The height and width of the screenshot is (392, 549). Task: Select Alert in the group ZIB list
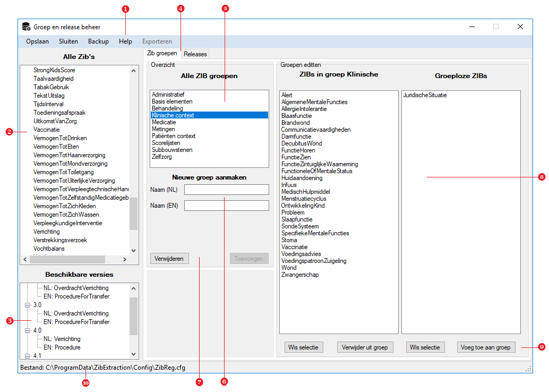point(287,95)
